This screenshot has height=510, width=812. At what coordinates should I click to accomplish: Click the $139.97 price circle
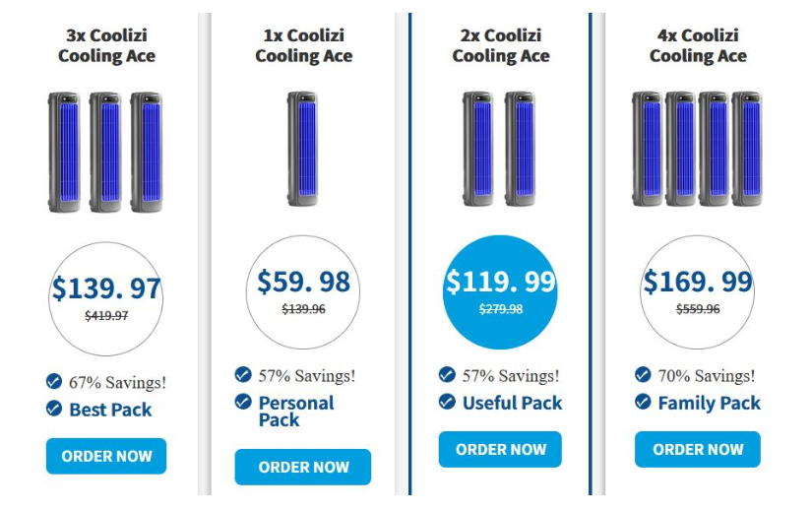105,298
